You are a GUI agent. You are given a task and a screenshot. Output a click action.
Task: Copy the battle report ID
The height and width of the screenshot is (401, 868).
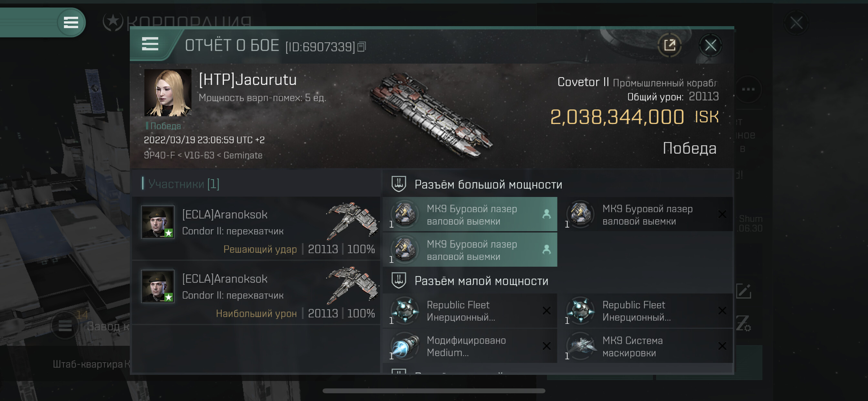(362, 46)
